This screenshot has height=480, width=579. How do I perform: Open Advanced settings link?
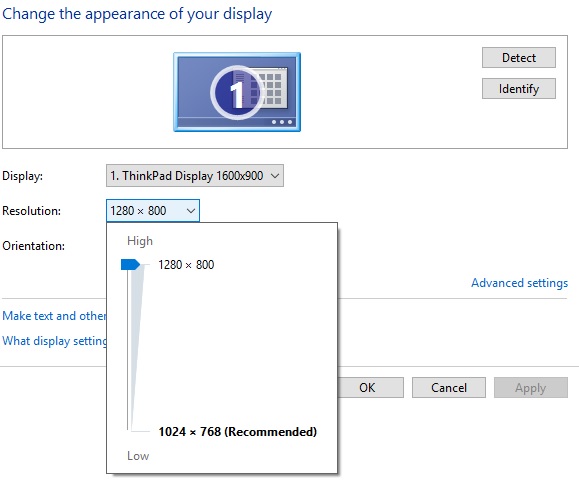point(519,283)
